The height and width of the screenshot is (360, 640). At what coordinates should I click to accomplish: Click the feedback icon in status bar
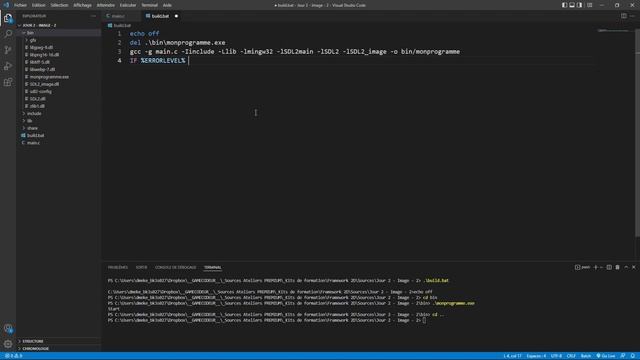coord(623,356)
